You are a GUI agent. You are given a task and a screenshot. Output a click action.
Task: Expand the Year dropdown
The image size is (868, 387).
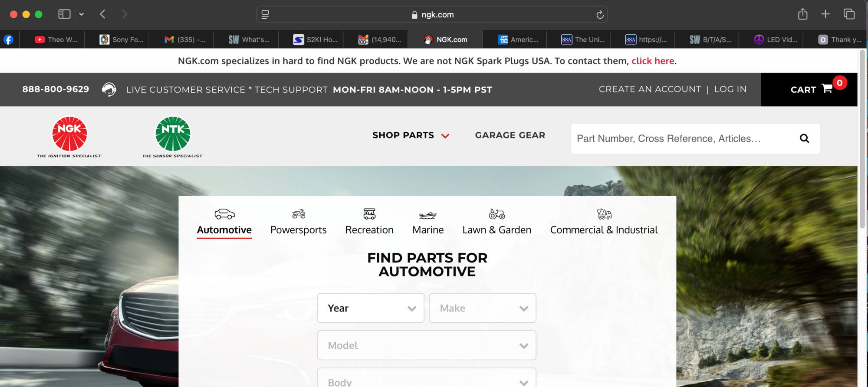(x=371, y=308)
